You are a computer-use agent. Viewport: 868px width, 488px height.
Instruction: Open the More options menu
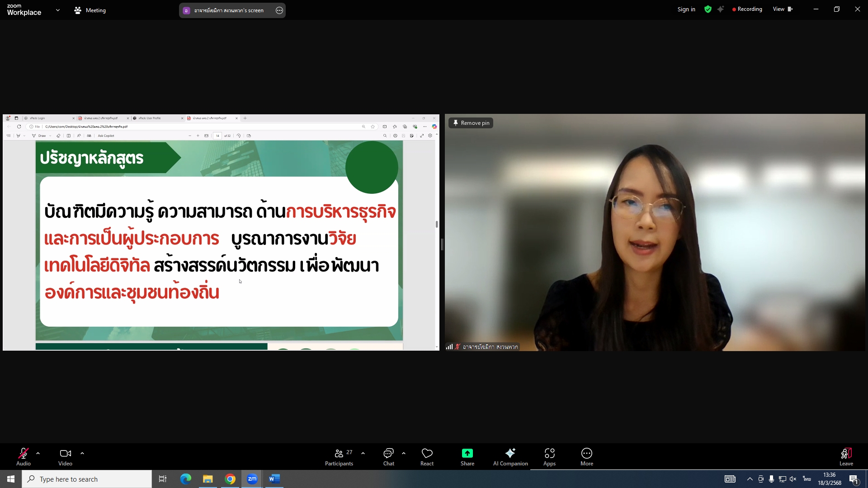coord(586,456)
